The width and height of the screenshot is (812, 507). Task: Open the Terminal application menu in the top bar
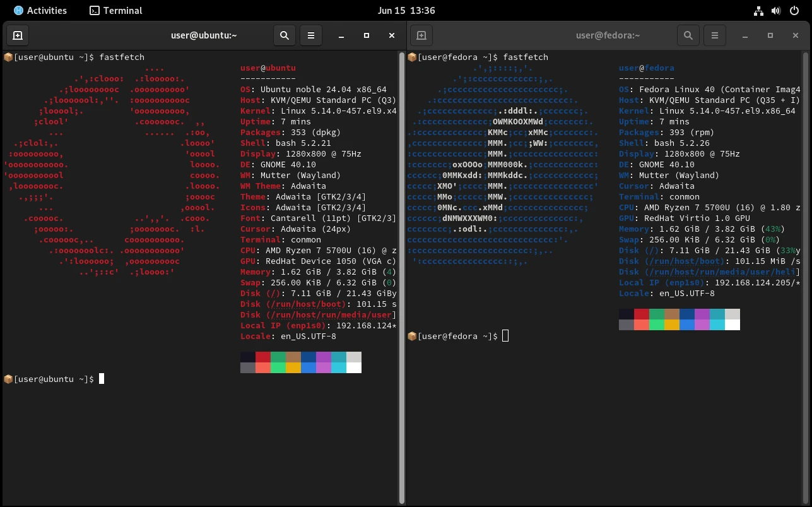[x=116, y=11]
